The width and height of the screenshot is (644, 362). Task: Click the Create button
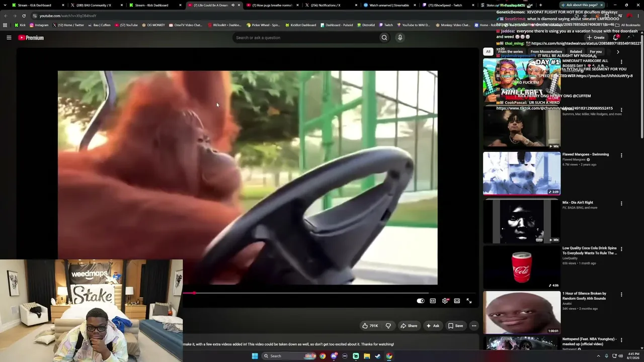(x=596, y=38)
